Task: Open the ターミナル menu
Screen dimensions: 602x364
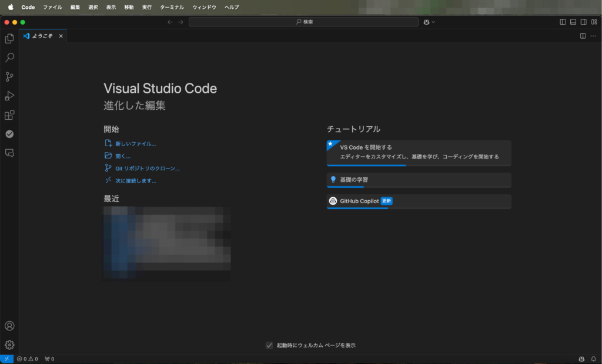Action: (x=172, y=7)
